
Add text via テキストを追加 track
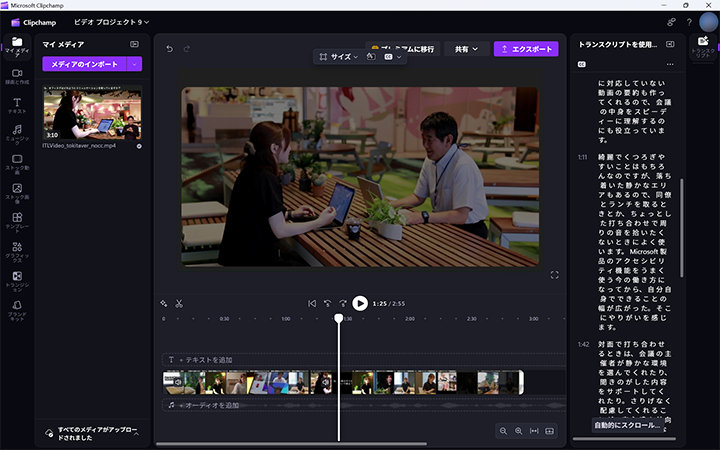(x=206, y=360)
